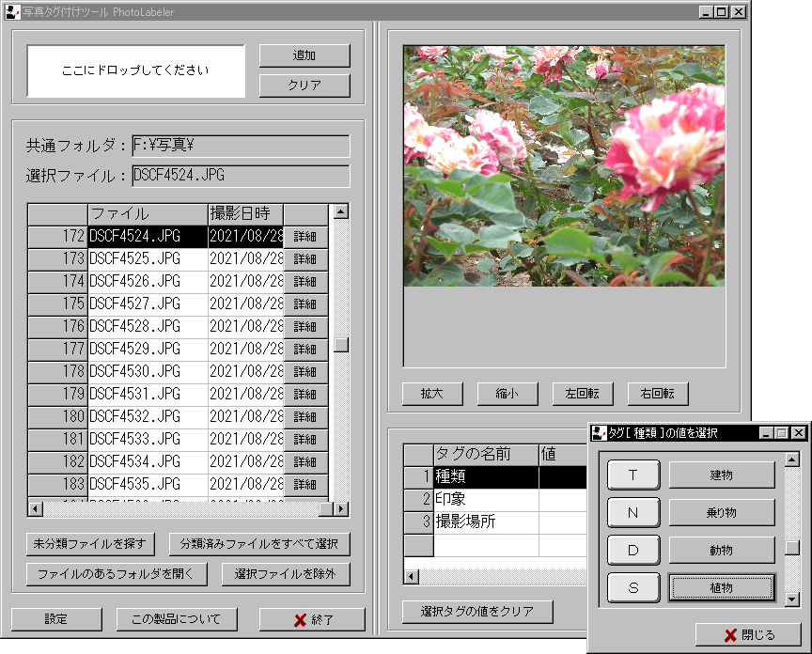This screenshot has height=654, width=812.
Task: Open 詳細 for row 181 DSCF4533.JPG
Action: (x=305, y=439)
